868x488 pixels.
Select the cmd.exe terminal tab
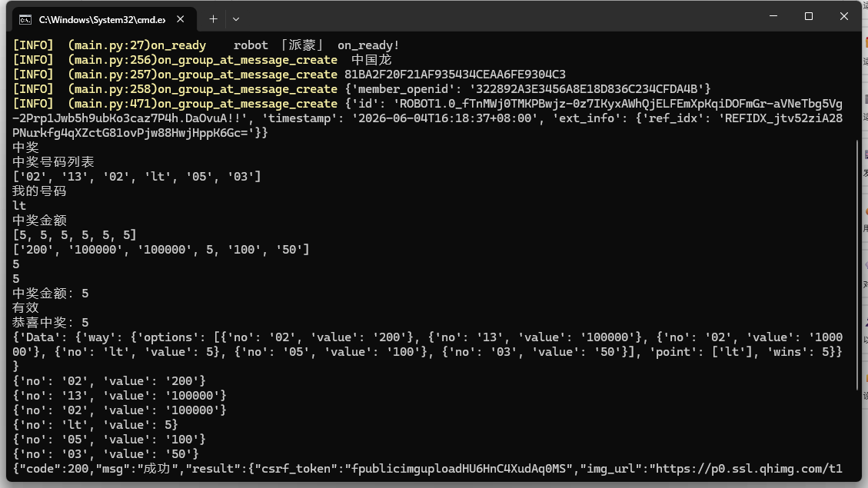tap(103, 19)
